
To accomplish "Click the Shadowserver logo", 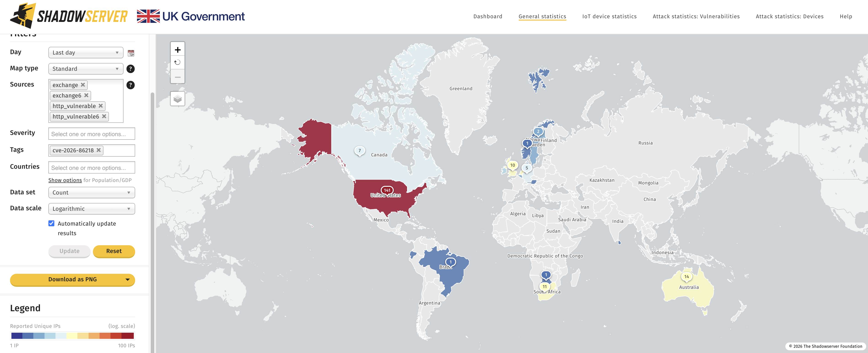I will pyautogui.click(x=69, y=16).
